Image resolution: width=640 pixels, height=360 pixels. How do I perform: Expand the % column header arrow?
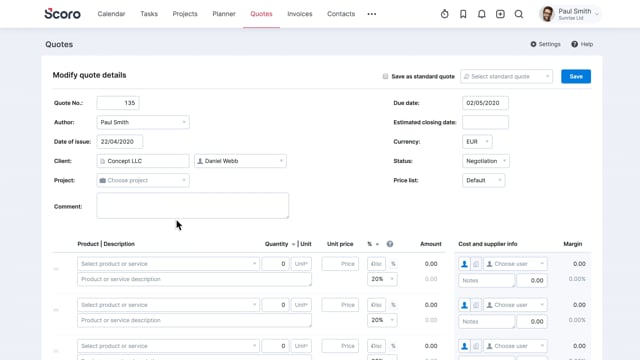[377, 244]
